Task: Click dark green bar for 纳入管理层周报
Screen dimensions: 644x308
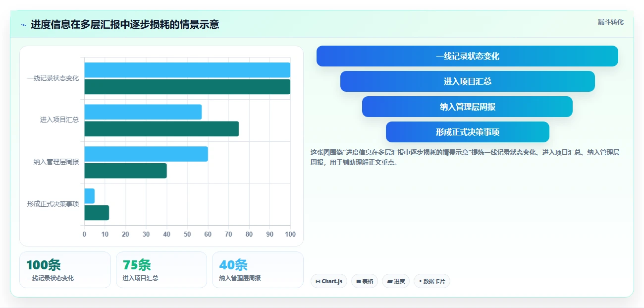Action: 125,171
